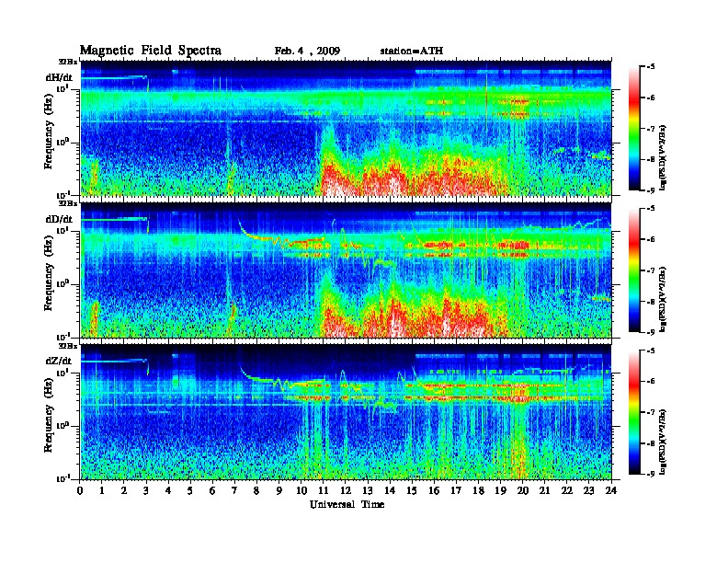Click the color bar beside dD/dt panel
Viewport: 728px width, 563px height.
tap(634, 270)
